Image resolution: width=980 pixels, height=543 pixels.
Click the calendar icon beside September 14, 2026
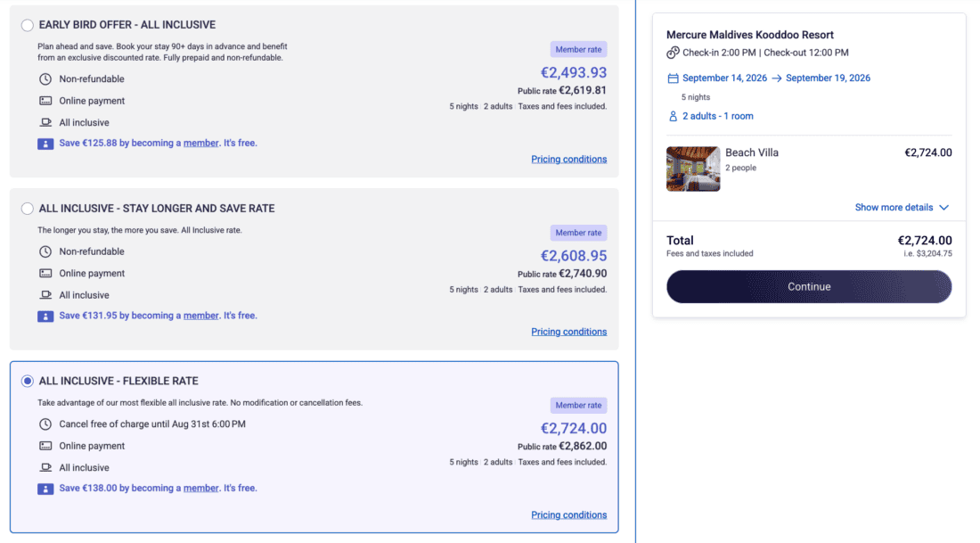click(x=673, y=78)
